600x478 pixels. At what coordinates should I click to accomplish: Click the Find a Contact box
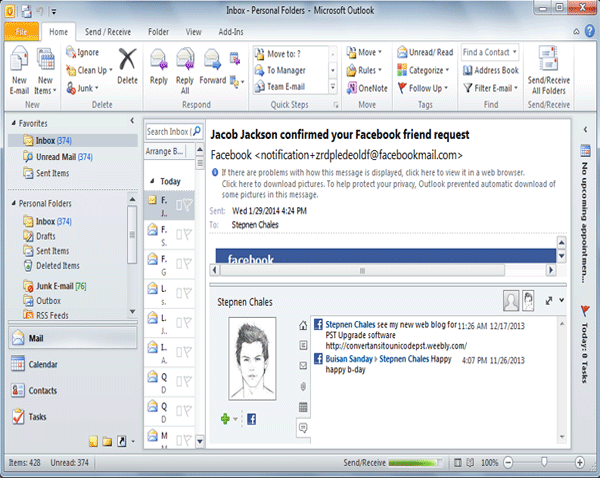(x=490, y=52)
